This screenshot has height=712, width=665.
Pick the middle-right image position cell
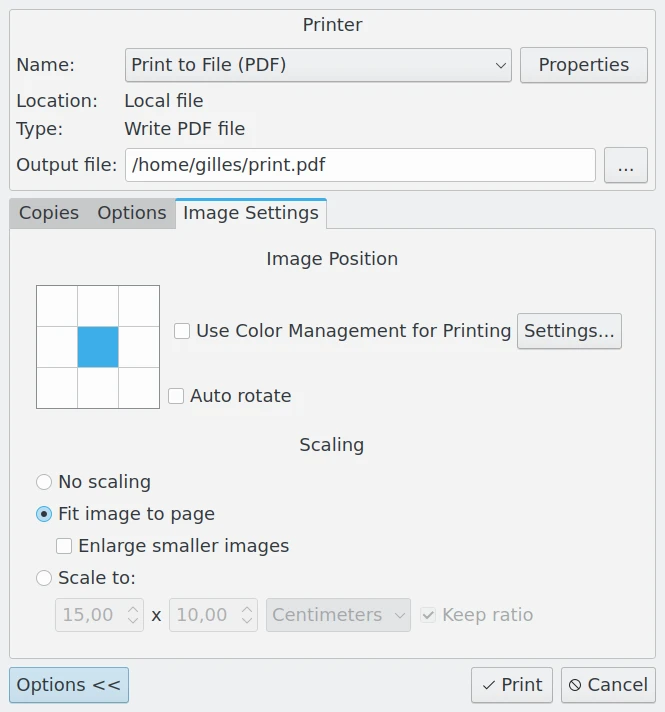point(139,347)
